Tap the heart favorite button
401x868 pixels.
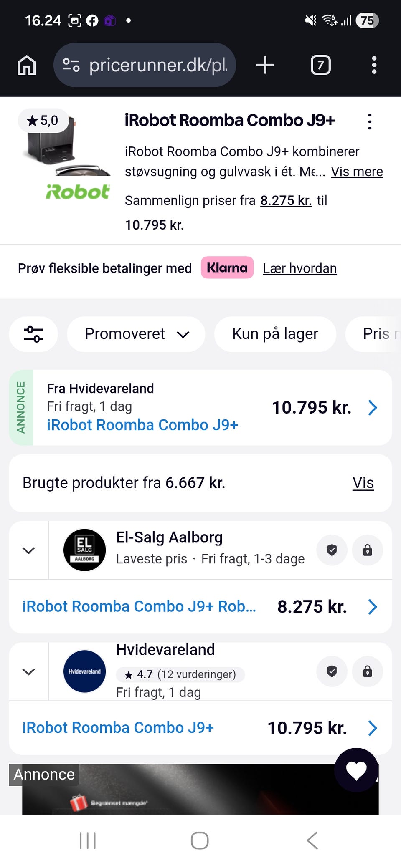coord(356,770)
